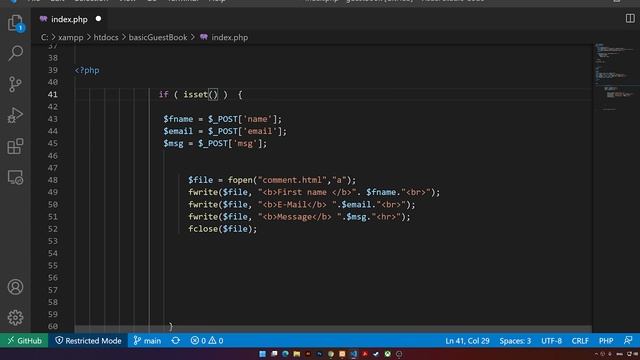Image resolution: width=640 pixels, height=360 pixels.
Task: Click the GitHub remote indicator in status bar
Action: (x=24, y=341)
